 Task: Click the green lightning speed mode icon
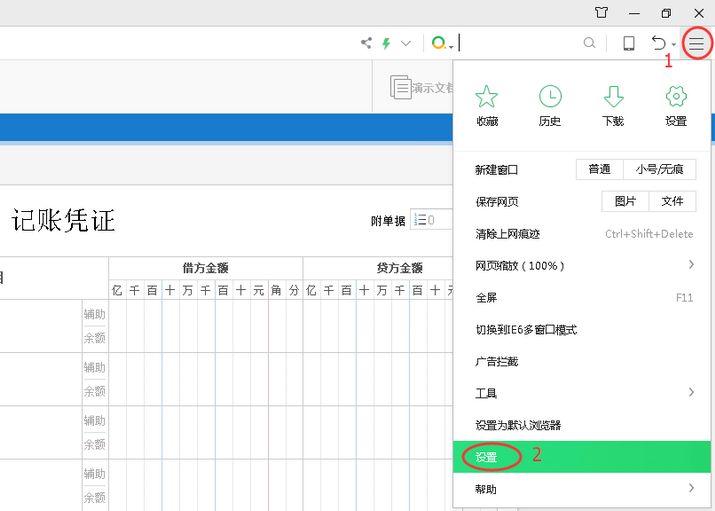click(386, 43)
